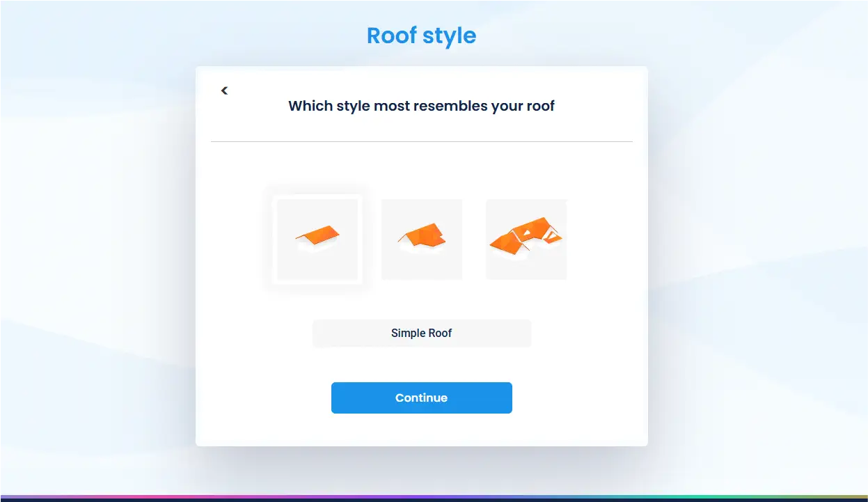Screen dimensions: 868x502
Task: Click the Roof style page heading
Action: [422, 36]
